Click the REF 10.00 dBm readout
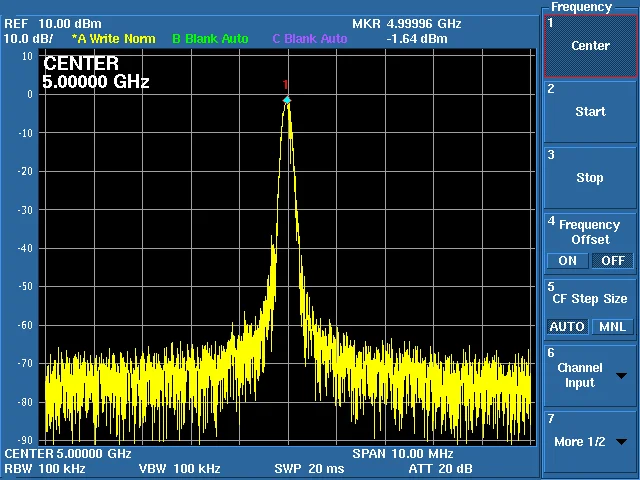 tap(53, 24)
